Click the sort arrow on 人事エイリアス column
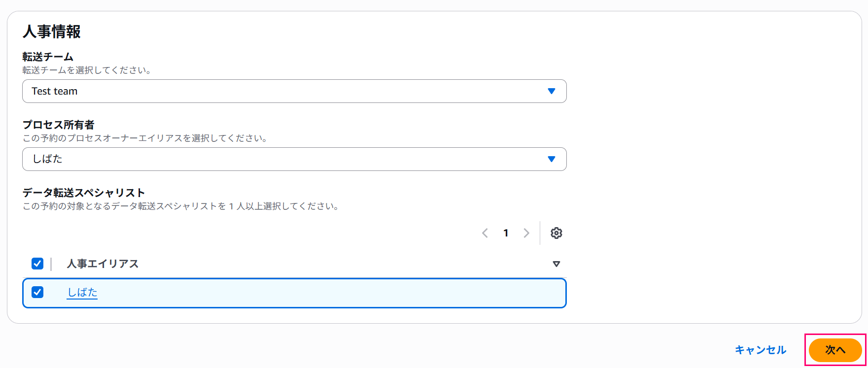The height and width of the screenshot is (368, 868). (556, 264)
